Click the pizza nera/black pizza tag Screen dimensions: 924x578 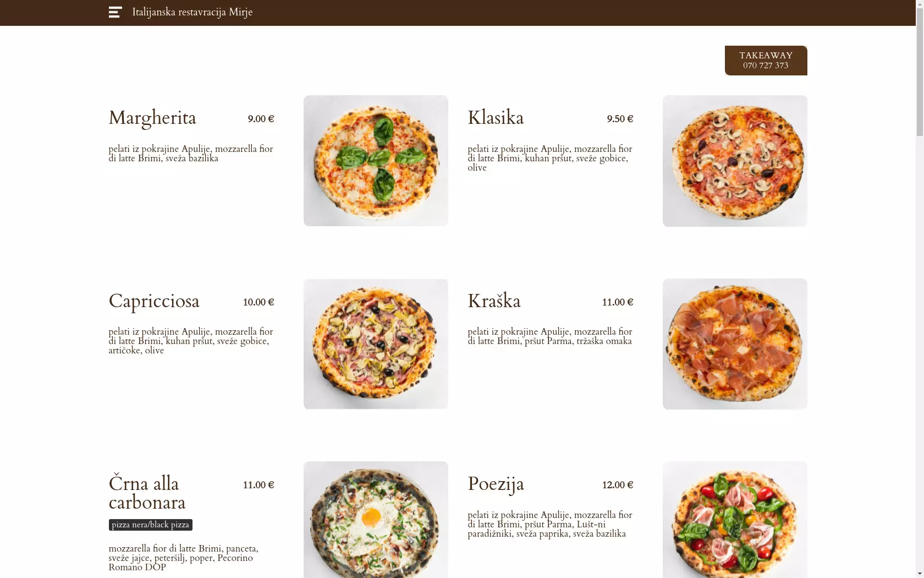[x=150, y=525]
